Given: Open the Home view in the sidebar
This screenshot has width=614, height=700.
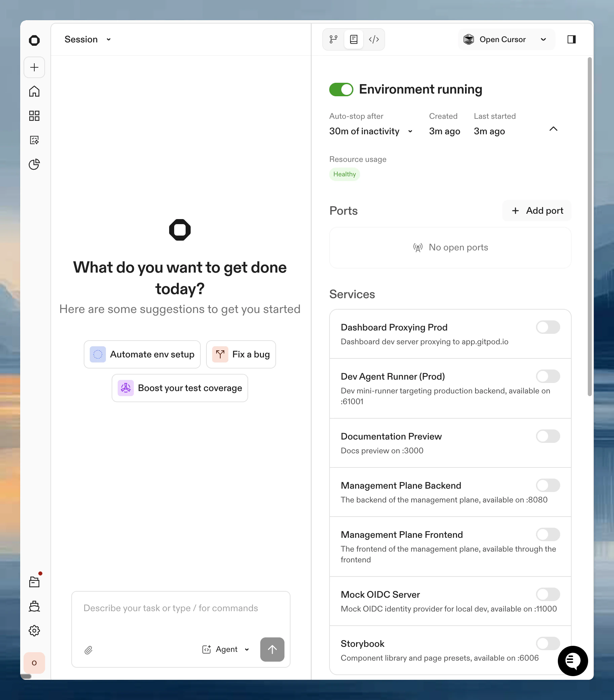Looking at the screenshot, I should (34, 92).
